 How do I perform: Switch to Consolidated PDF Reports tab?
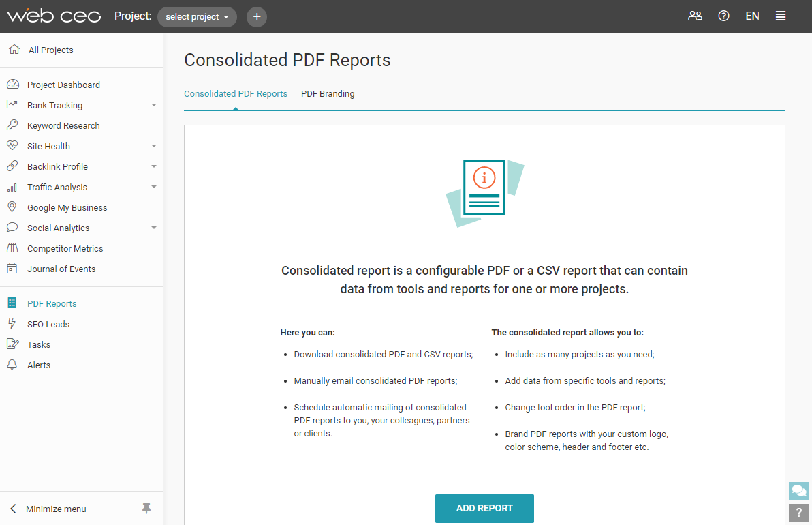pyautogui.click(x=236, y=94)
